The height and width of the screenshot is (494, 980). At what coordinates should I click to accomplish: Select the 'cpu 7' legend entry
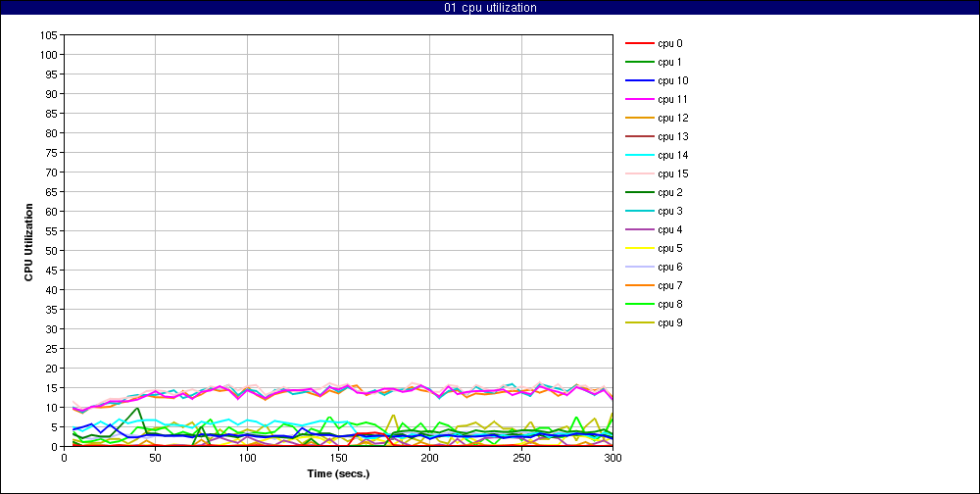[x=654, y=286]
